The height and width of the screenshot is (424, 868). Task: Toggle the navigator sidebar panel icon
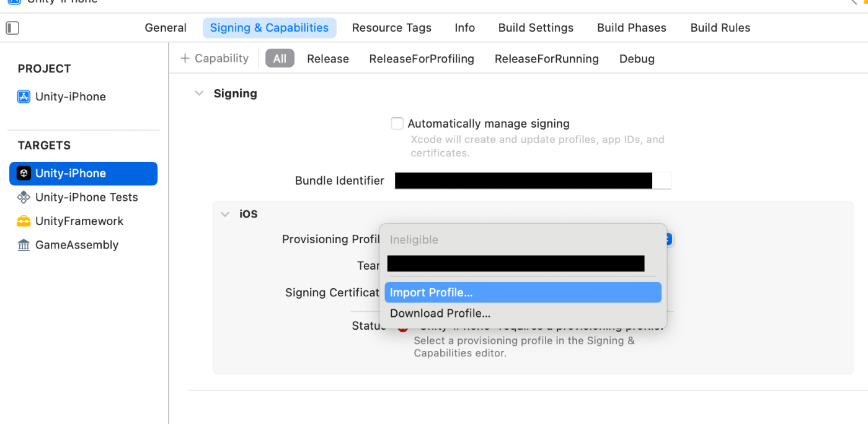12,28
